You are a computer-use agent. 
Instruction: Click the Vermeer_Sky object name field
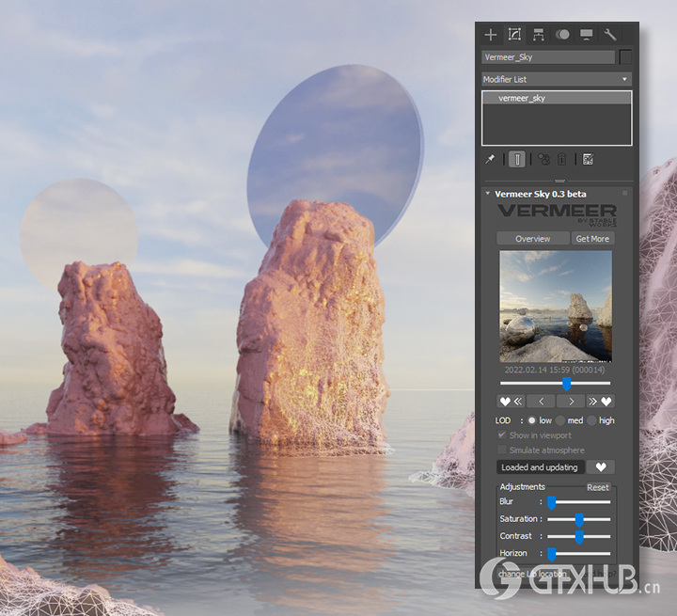pyautogui.click(x=548, y=57)
